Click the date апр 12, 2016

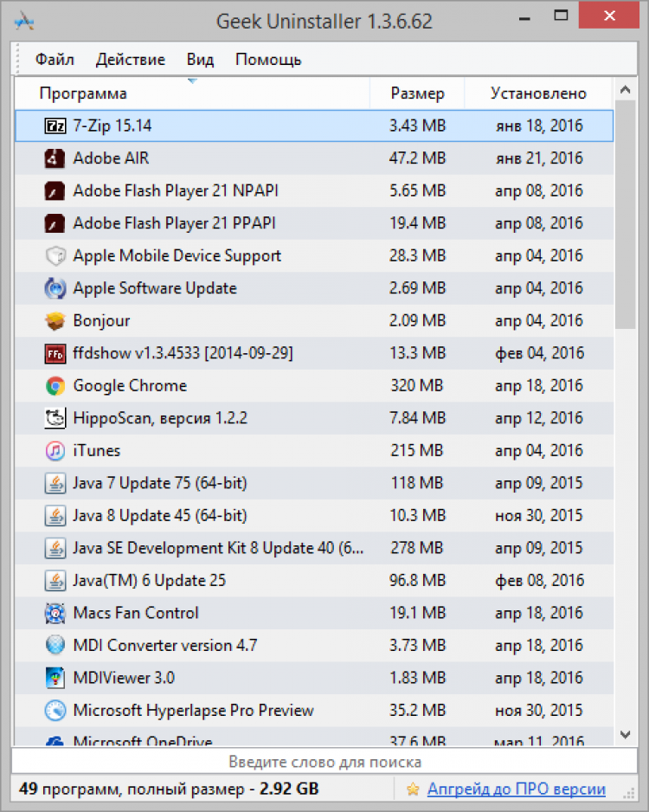tap(539, 418)
